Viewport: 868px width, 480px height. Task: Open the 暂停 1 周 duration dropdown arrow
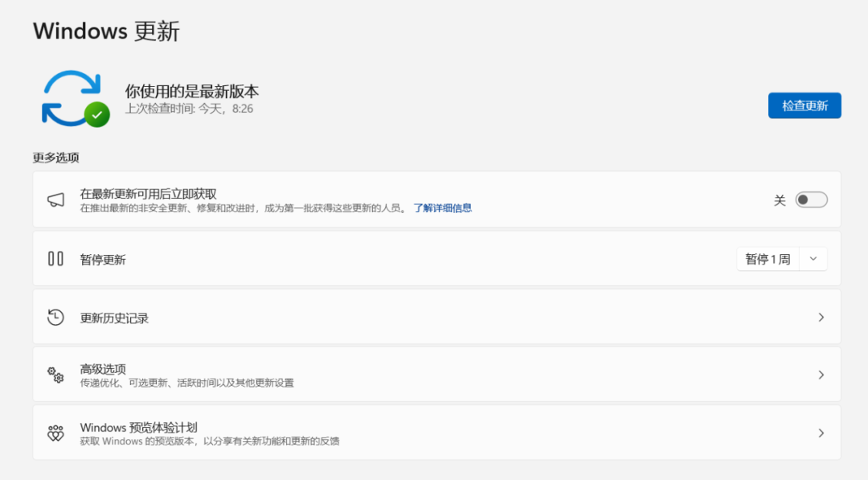tap(813, 259)
